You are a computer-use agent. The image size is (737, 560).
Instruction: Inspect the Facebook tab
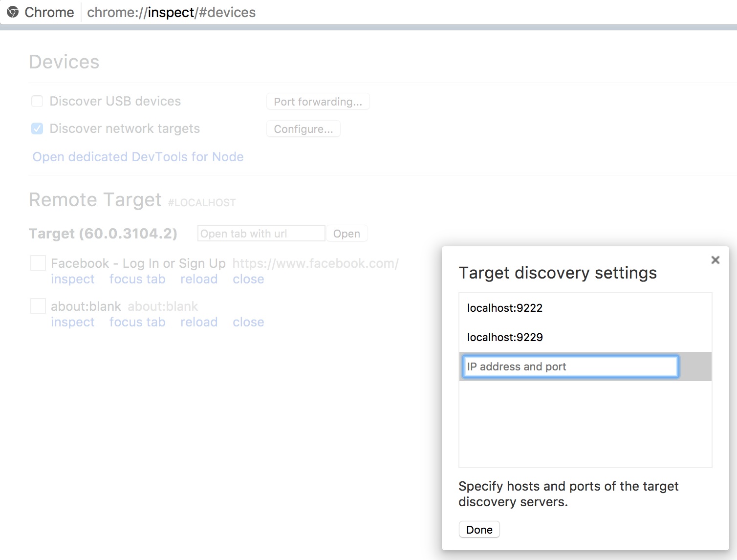click(73, 279)
